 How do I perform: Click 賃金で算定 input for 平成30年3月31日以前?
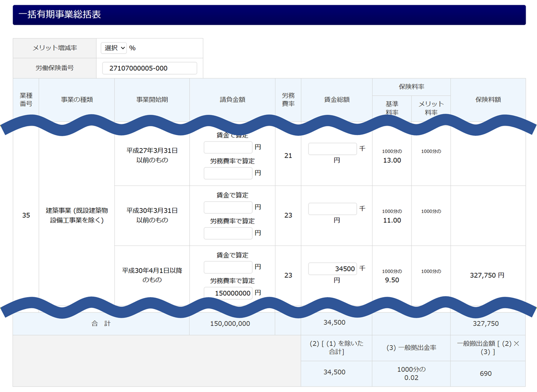pyautogui.click(x=228, y=208)
